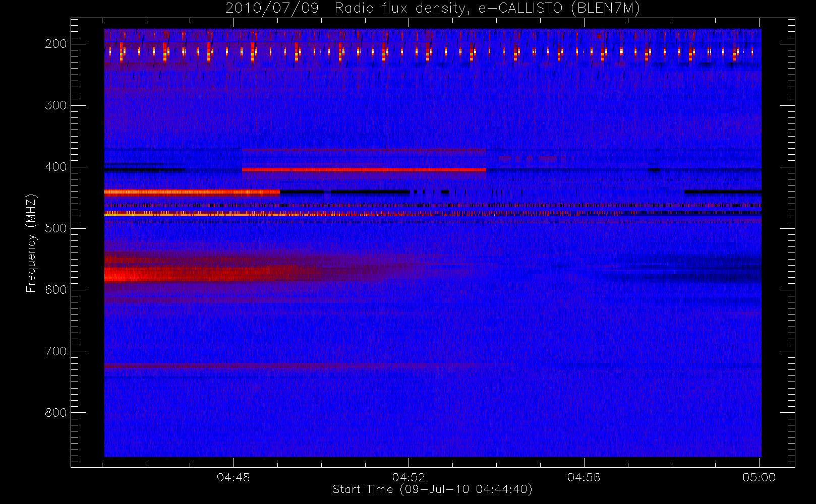The width and height of the screenshot is (816, 504).
Task: Click the 04:52 time tick label
Action: pyautogui.click(x=409, y=477)
